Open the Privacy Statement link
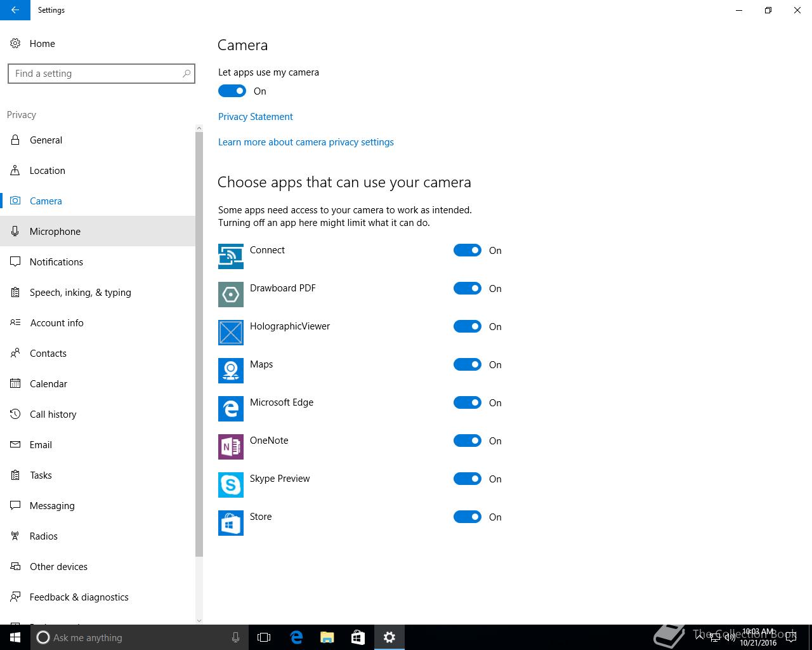 [256, 117]
